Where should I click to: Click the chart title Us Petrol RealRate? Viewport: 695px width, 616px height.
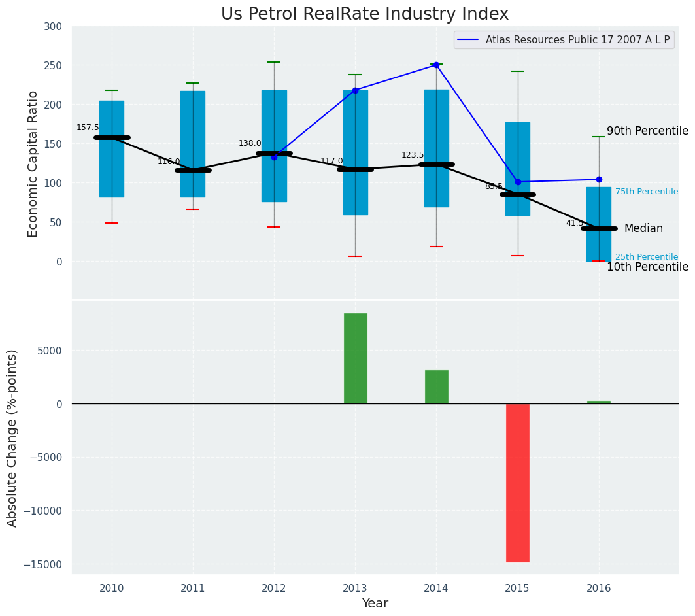pos(365,14)
